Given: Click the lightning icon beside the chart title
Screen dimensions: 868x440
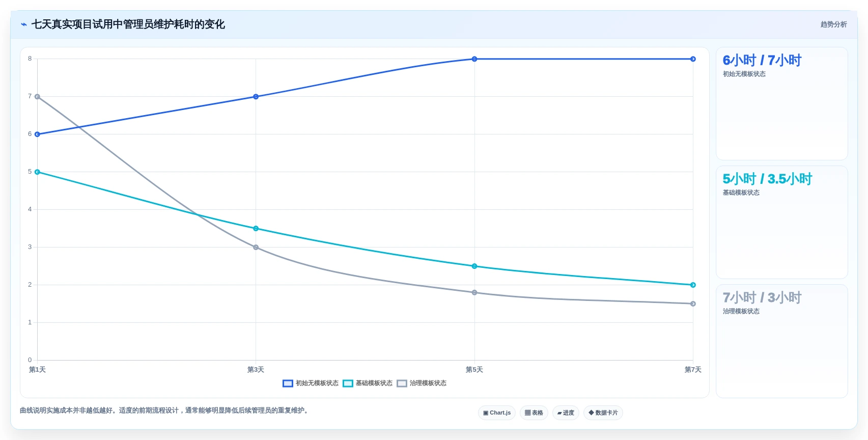Looking at the screenshot, I should click(x=24, y=24).
